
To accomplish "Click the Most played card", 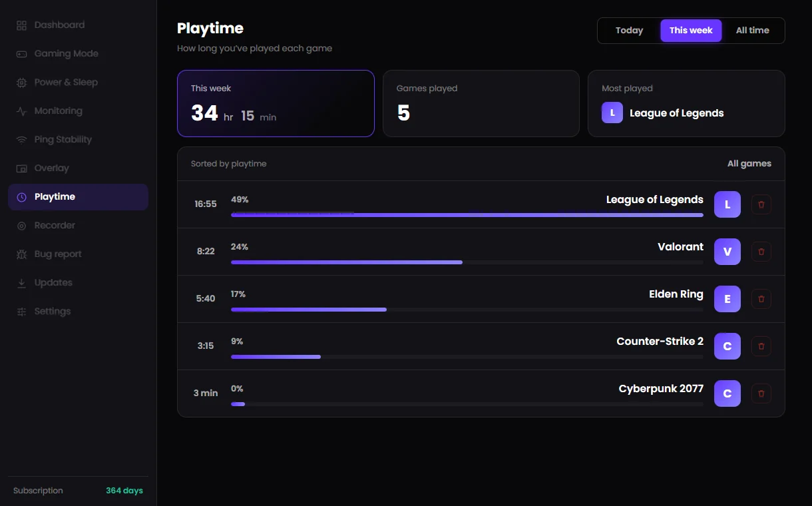I will [x=686, y=103].
